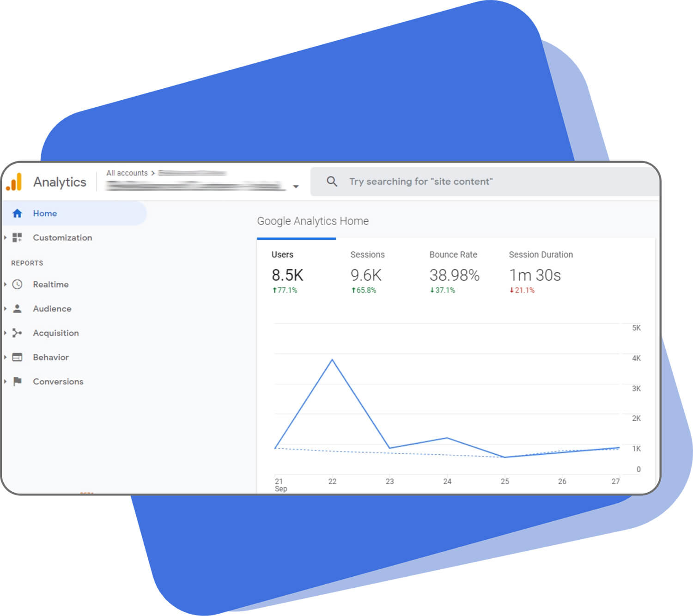Click the Acquisition branching icon
This screenshot has height=616, width=693.
(x=17, y=333)
